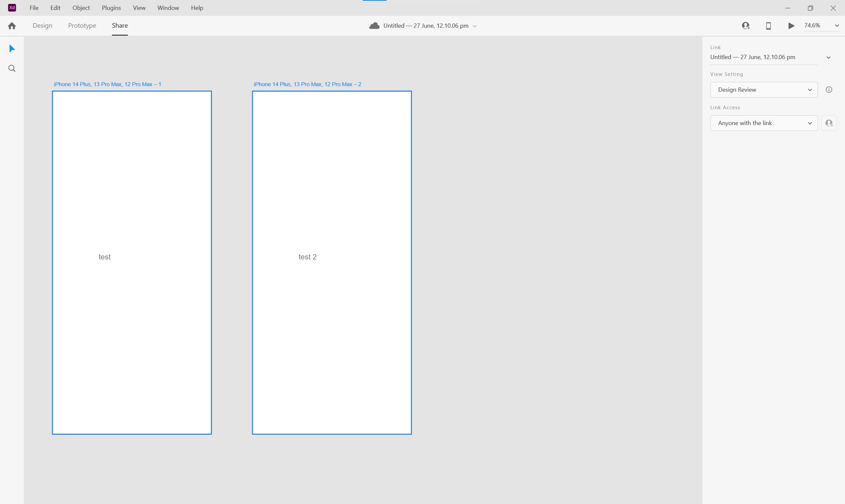The height and width of the screenshot is (504, 845).
Task: Select the Select arrow tool
Action: (12, 49)
